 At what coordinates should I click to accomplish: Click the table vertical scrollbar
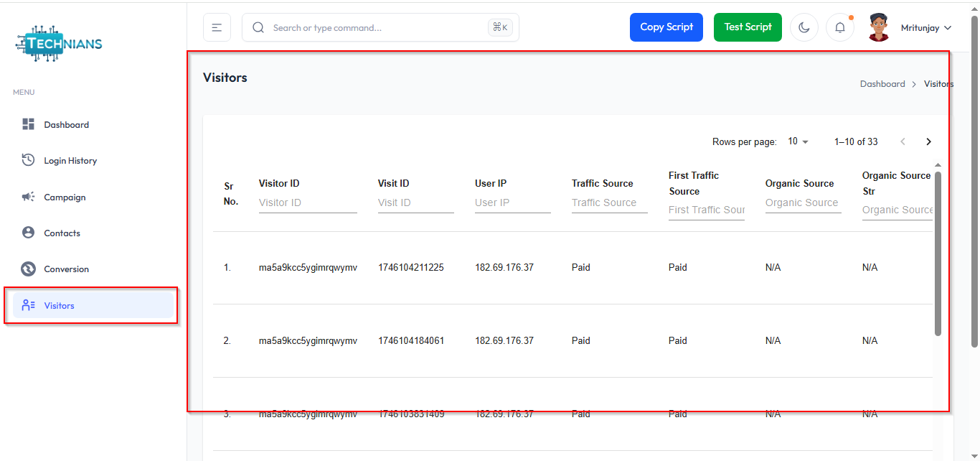(x=938, y=251)
